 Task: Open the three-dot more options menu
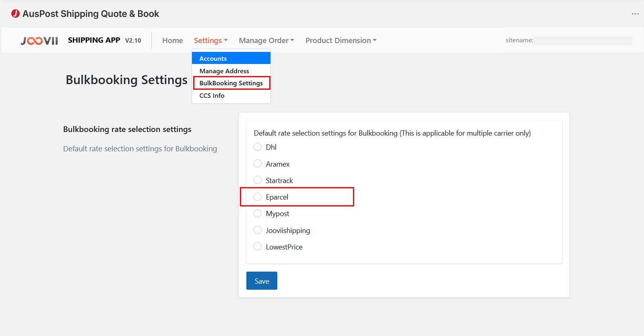coord(635,14)
